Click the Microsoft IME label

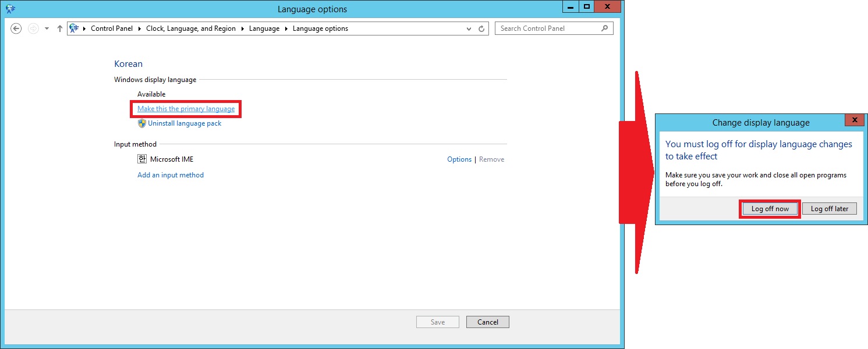click(x=172, y=159)
